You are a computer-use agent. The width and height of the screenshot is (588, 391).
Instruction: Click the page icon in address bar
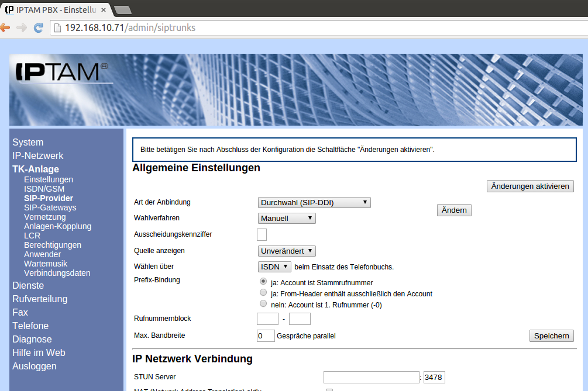57,27
